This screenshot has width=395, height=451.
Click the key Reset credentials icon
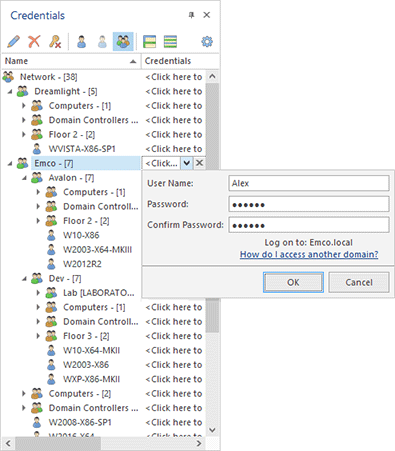(x=55, y=42)
